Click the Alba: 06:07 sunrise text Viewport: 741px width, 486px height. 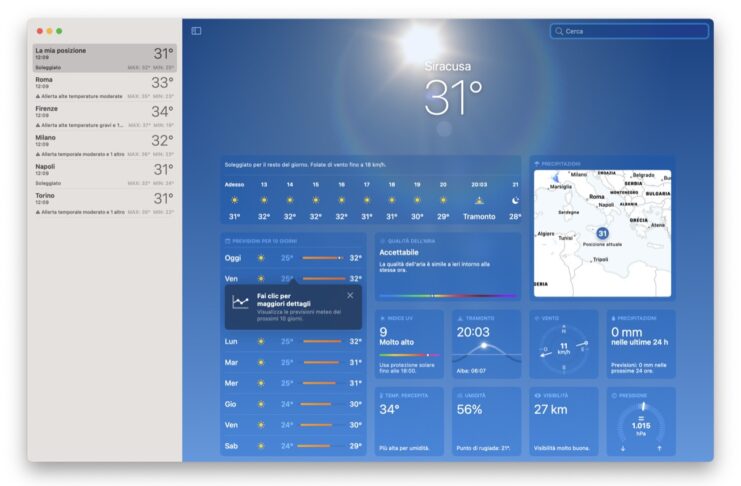coord(471,371)
